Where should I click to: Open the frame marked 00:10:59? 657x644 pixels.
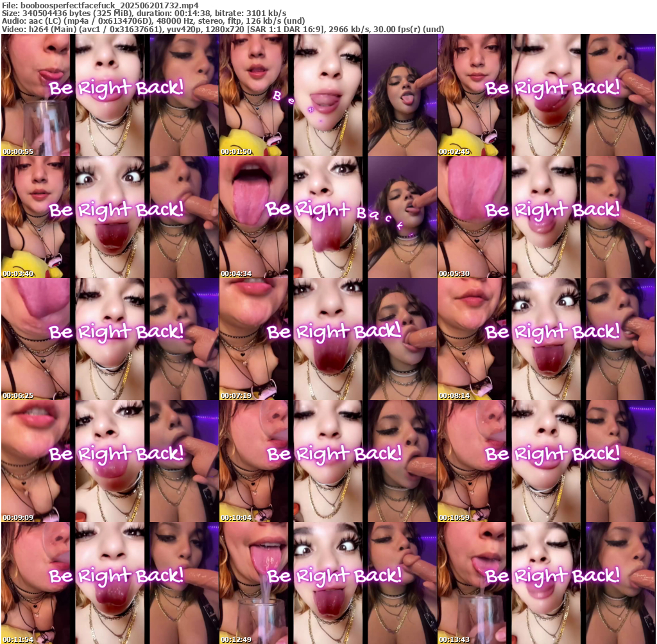546,461
